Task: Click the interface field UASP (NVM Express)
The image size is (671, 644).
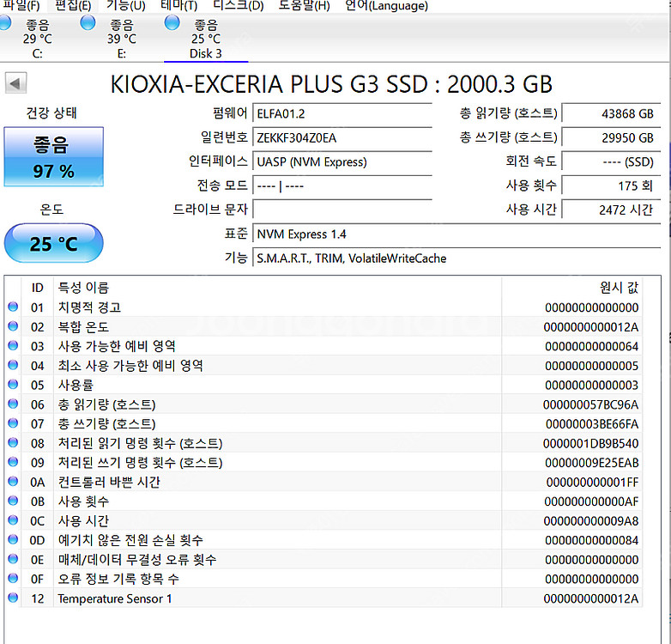Action: (342, 161)
